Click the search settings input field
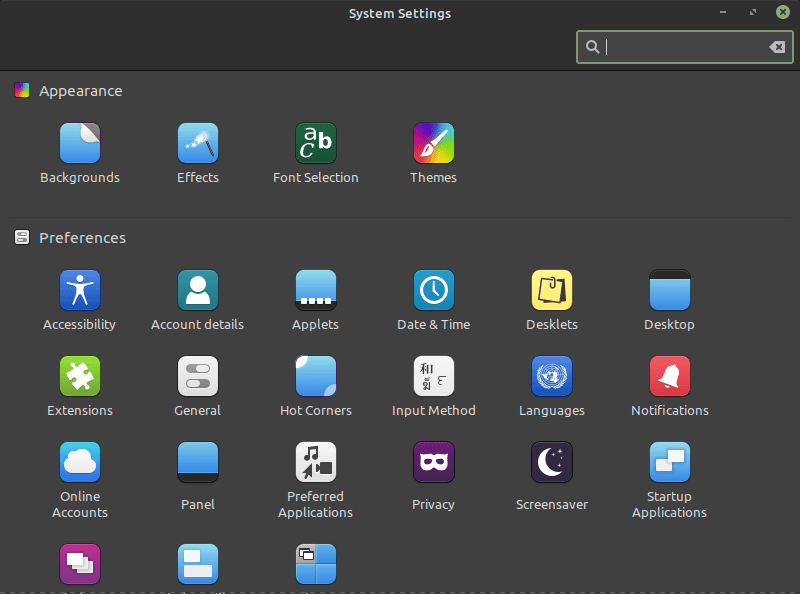800x594 pixels. pyautogui.click(x=680, y=47)
